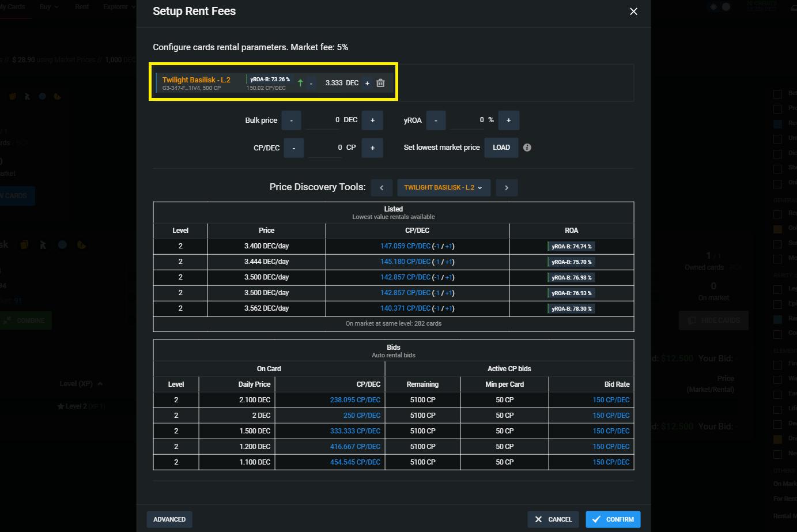This screenshot has width=797, height=532.
Task: Select the 140.371 CP/DEC listed price
Action: coord(405,308)
